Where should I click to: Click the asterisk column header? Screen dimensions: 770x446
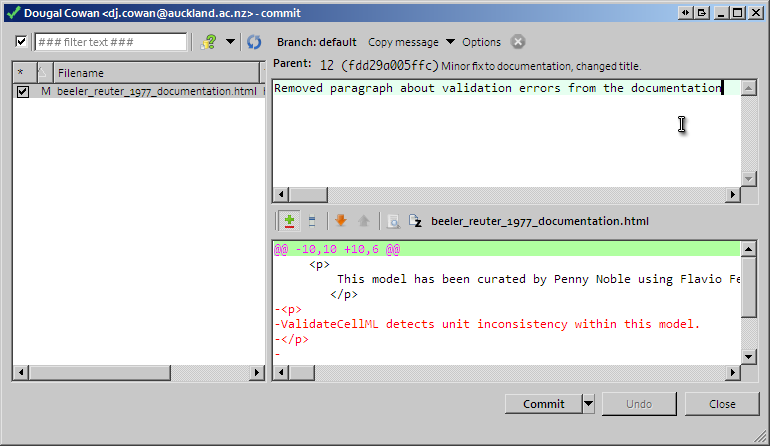tap(24, 73)
